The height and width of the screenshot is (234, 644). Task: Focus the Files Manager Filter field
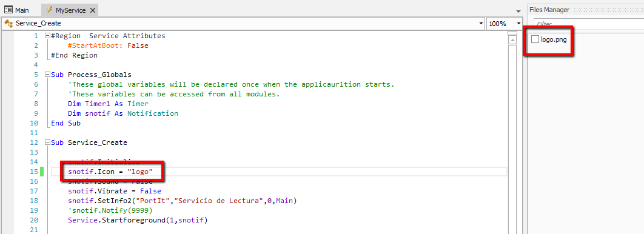(x=589, y=24)
